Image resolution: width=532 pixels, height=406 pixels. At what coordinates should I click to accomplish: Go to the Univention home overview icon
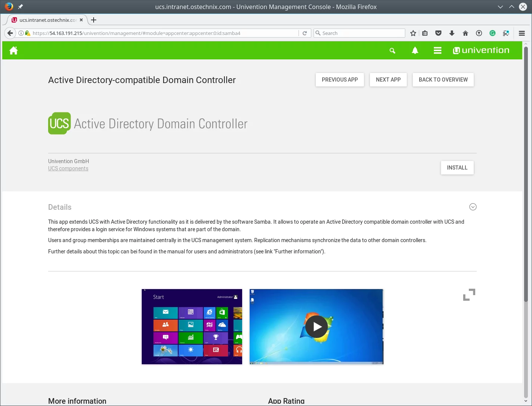point(14,50)
